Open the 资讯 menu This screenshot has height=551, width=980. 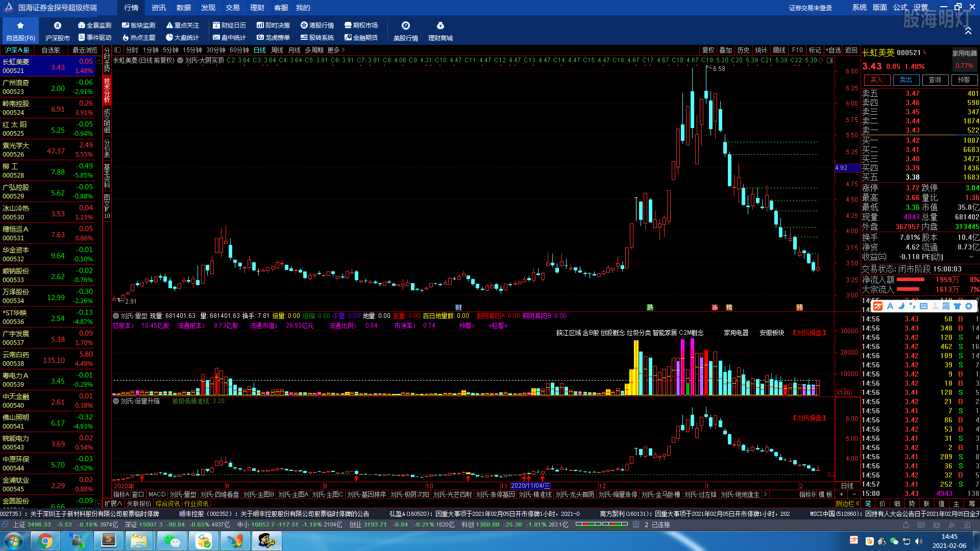159,8
